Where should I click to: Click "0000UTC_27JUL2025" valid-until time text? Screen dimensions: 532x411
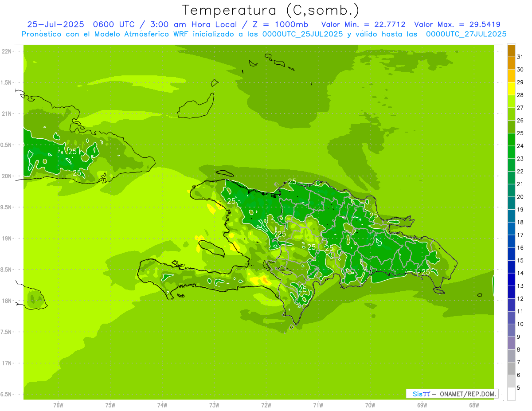466,34
